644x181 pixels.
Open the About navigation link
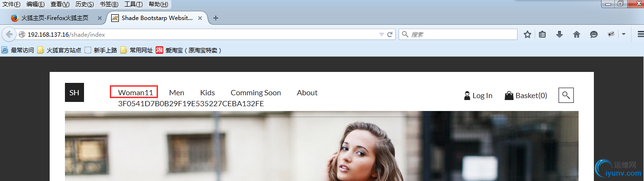(x=307, y=92)
